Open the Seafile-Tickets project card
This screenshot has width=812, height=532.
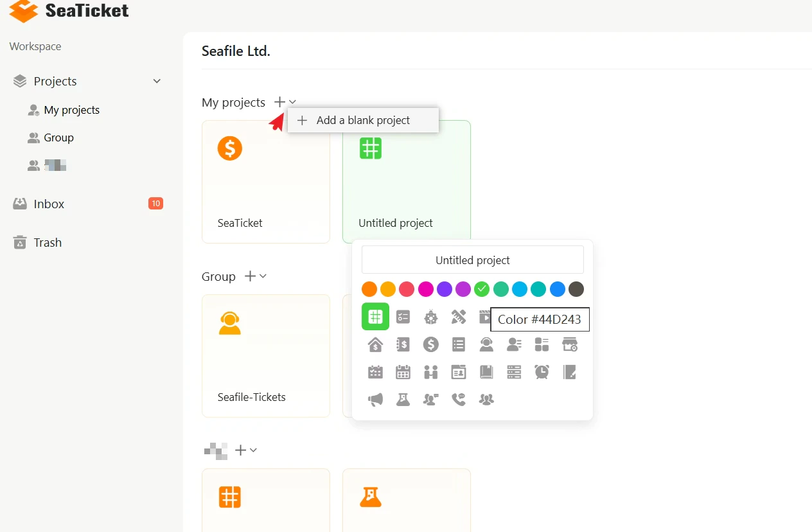click(266, 356)
